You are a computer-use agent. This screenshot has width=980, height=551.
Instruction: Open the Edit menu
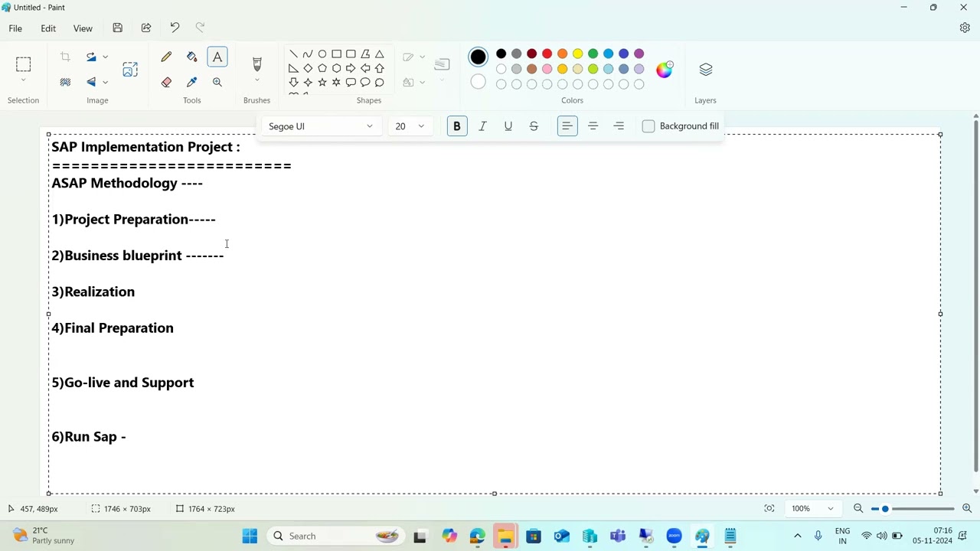coord(48,28)
